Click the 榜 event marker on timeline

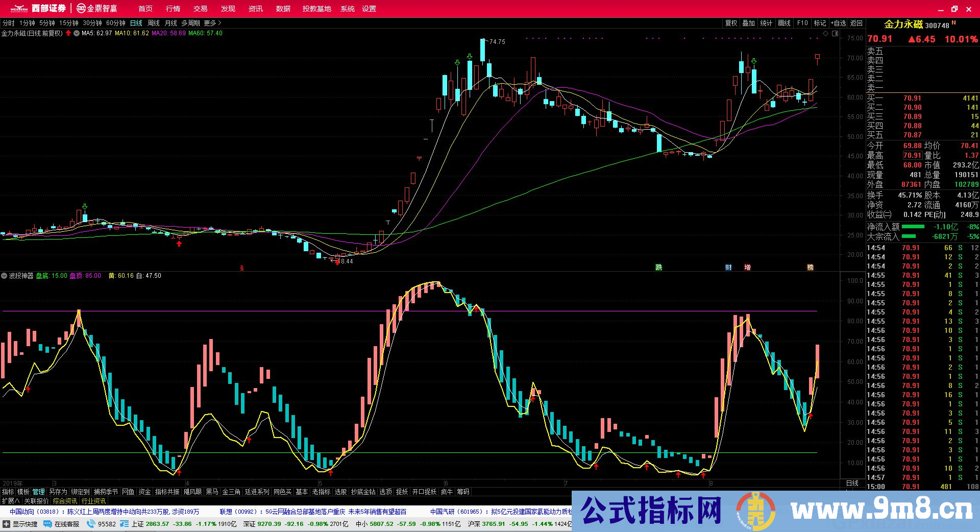click(810, 267)
